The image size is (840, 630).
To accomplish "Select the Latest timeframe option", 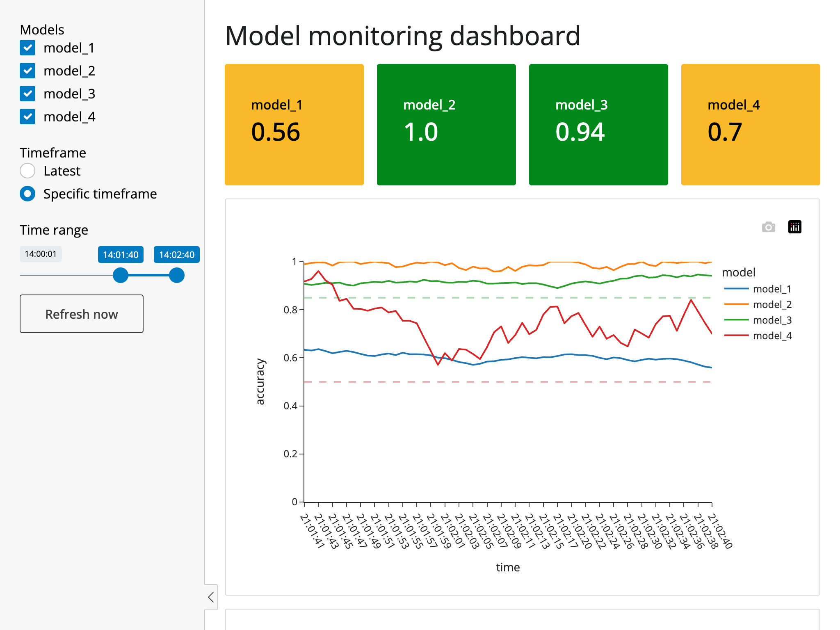I will (x=27, y=171).
